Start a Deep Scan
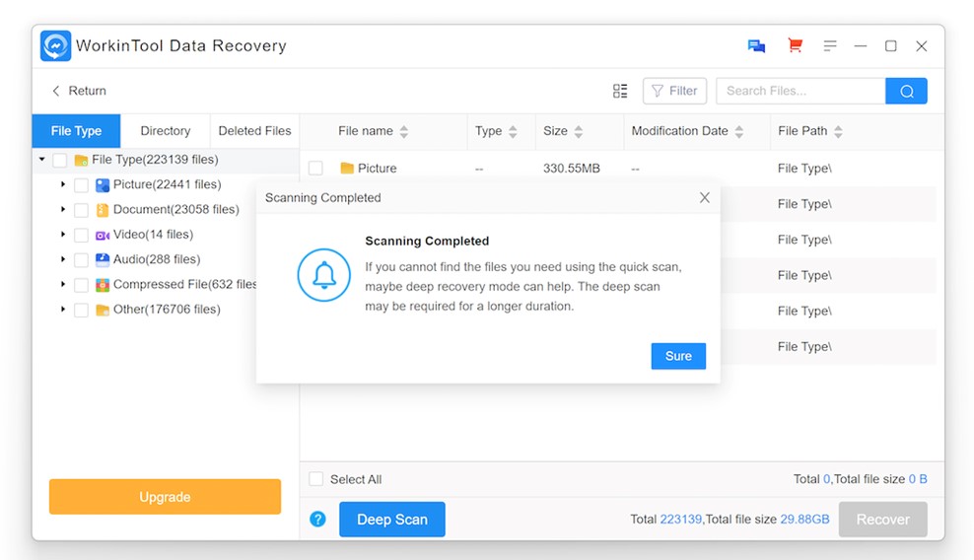Viewport: 974px width, 560px height. pyautogui.click(x=392, y=519)
